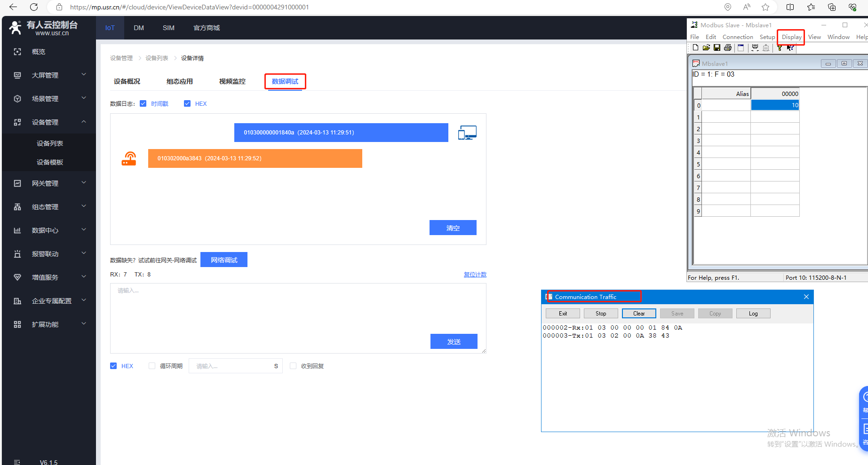
Task: Click the 循环周期 seconds input field
Action: [235, 366]
